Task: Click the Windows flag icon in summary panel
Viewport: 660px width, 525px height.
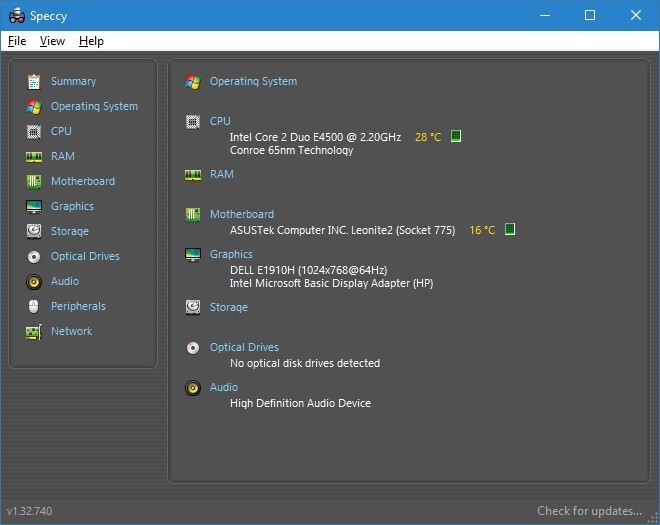Action: coord(193,82)
